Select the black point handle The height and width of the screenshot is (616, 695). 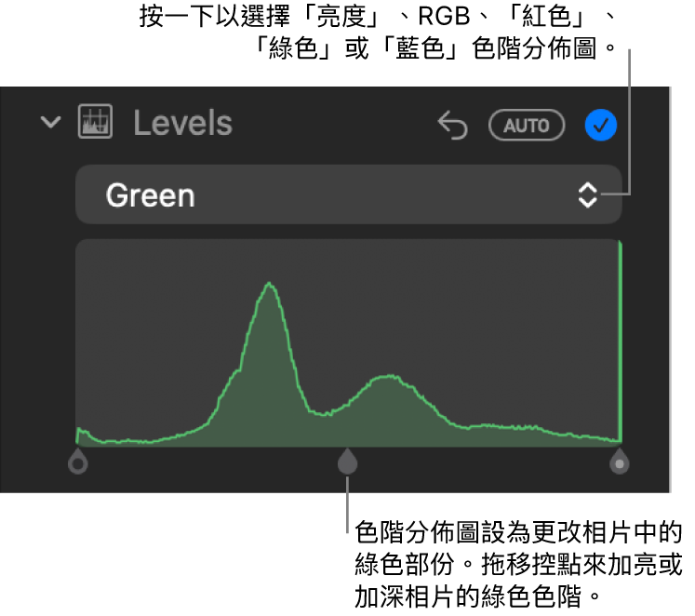(78, 462)
